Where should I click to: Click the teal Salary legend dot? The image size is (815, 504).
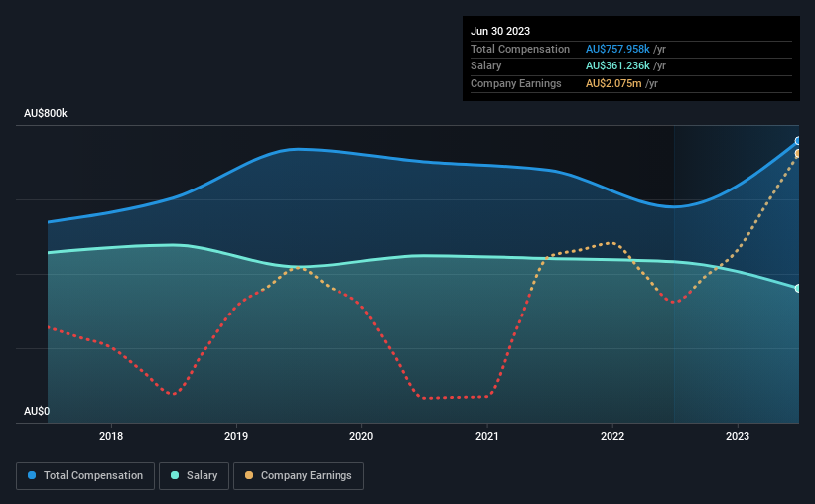[x=175, y=475]
